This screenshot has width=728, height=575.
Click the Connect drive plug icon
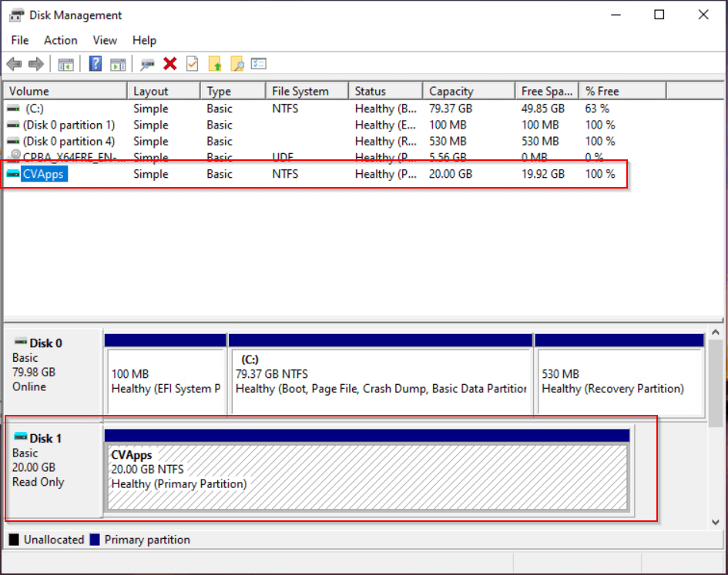148,64
